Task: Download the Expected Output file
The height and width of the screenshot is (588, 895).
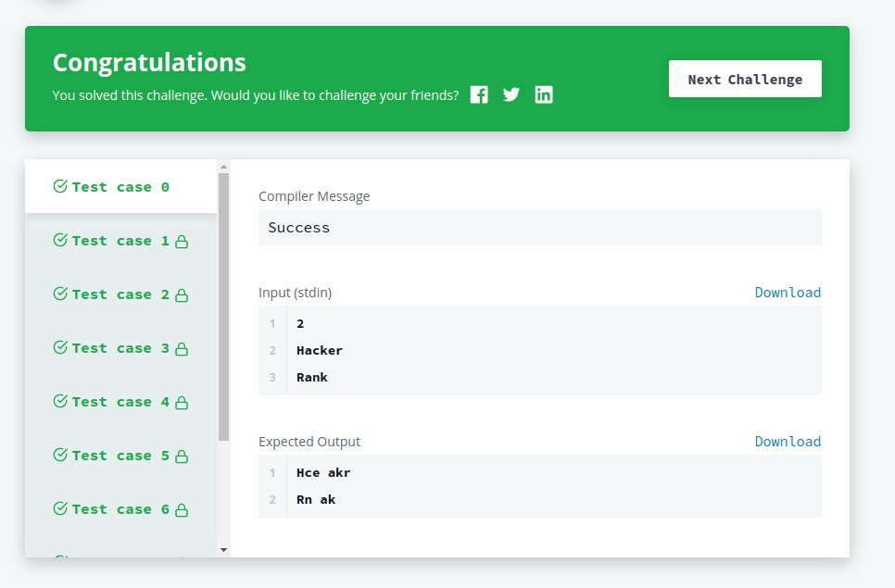Action: 788,441
